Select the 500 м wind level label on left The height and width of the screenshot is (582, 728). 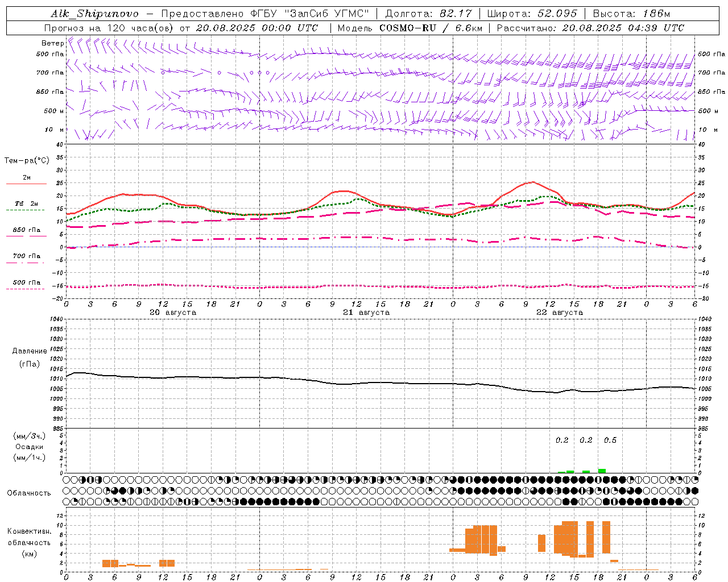pyautogui.click(x=54, y=111)
